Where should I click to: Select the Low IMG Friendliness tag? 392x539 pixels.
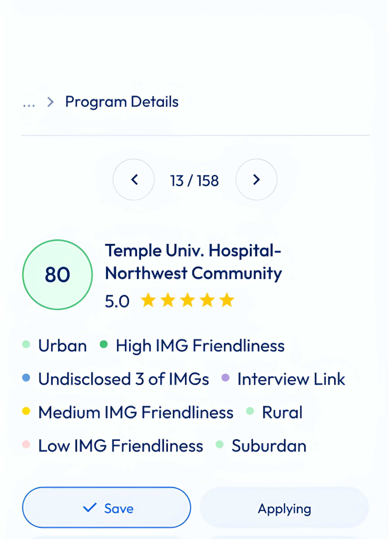pyautogui.click(x=121, y=446)
